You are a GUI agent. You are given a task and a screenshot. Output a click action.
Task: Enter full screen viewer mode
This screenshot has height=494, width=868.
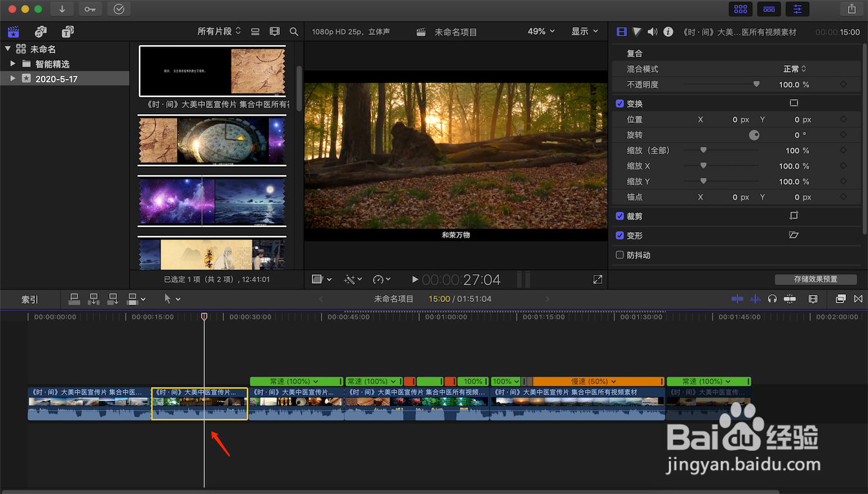(x=598, y=279)
